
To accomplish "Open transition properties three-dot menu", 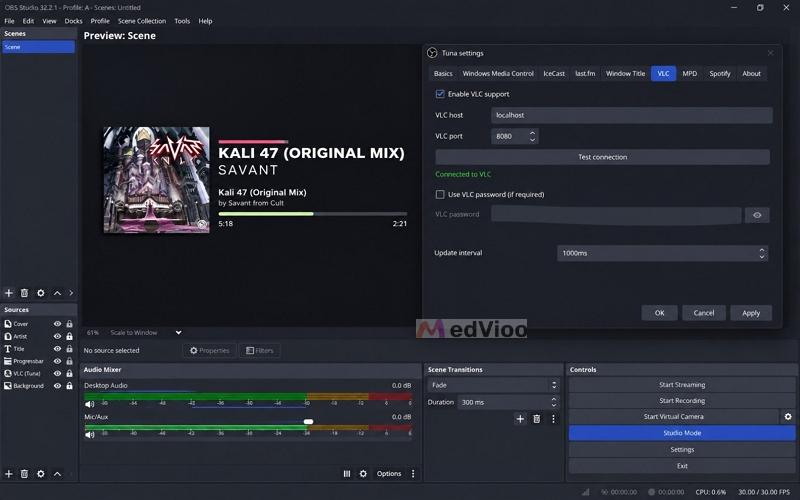I will click(554, 419).
